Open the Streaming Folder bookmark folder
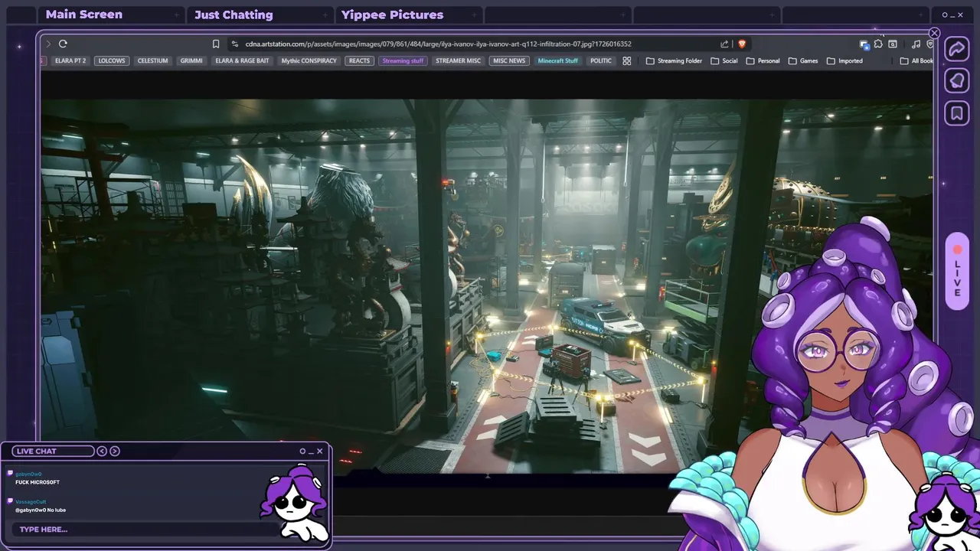 (674, 60)
